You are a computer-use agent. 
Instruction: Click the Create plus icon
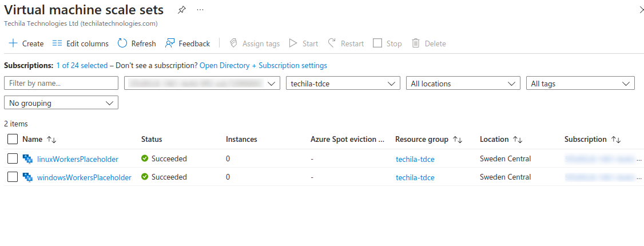coord(13,43)
